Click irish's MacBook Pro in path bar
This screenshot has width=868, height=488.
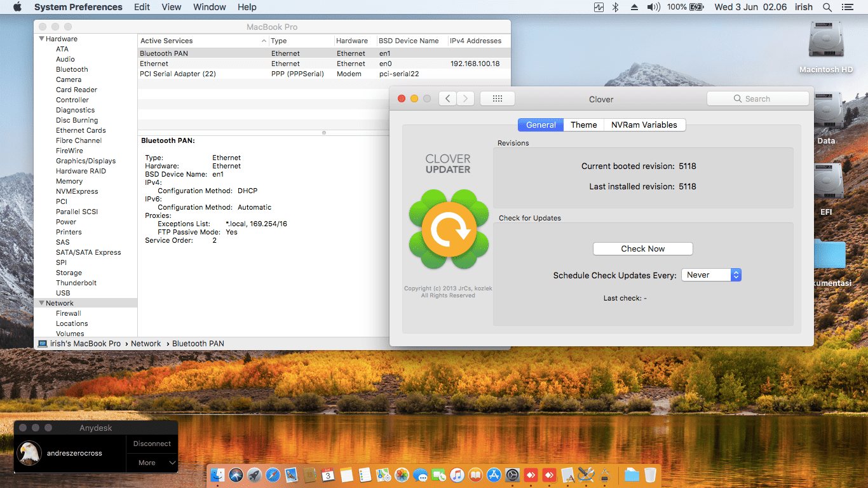79,344
